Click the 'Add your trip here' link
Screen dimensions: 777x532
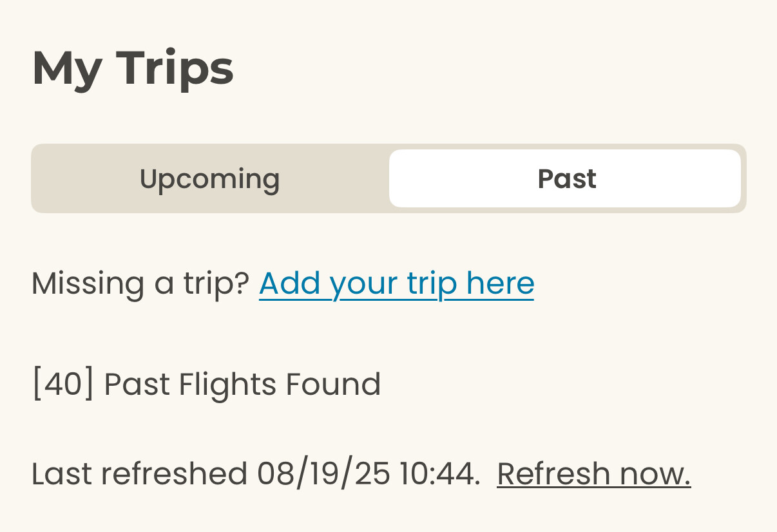coord(396,283)
